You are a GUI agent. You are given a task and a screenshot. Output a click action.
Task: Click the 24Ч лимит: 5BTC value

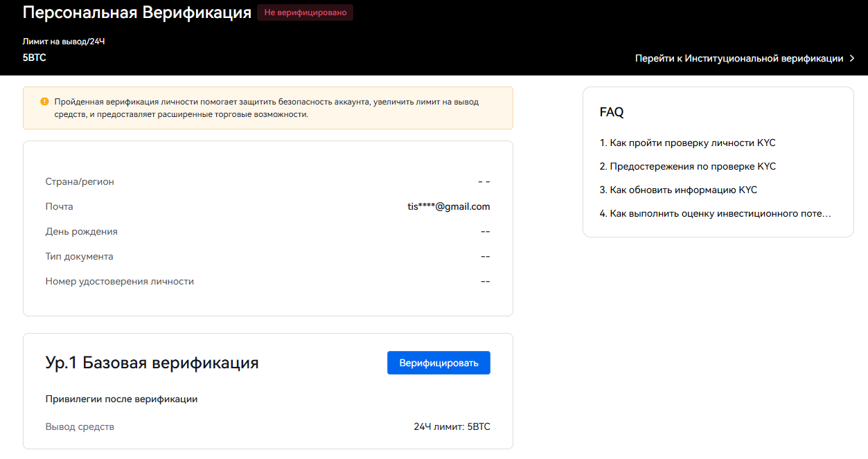pos(452,426)
